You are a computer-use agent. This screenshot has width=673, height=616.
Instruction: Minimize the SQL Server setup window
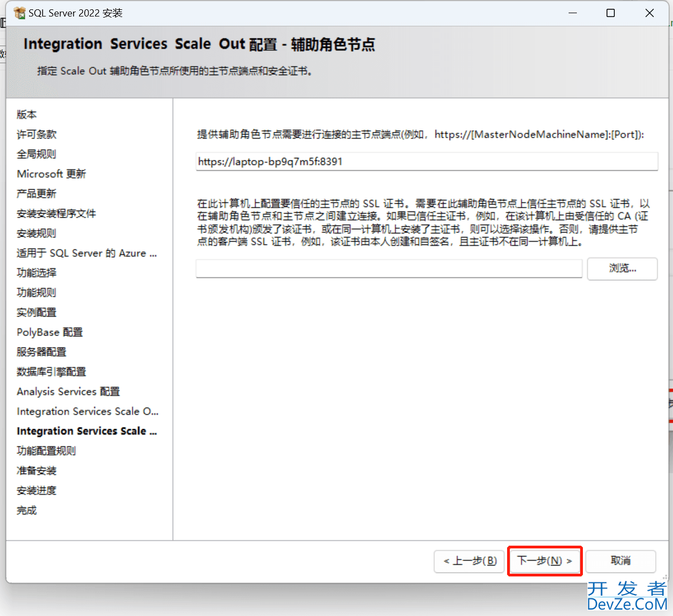pos(572,13)
